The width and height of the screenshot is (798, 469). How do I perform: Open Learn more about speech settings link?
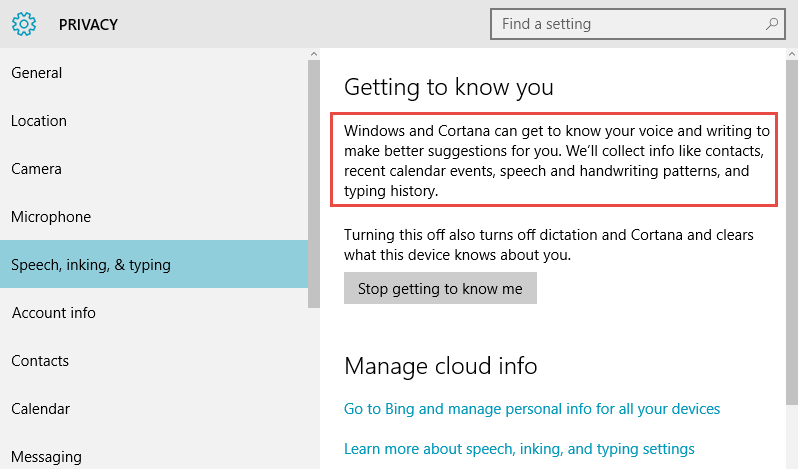pos(519,449)
